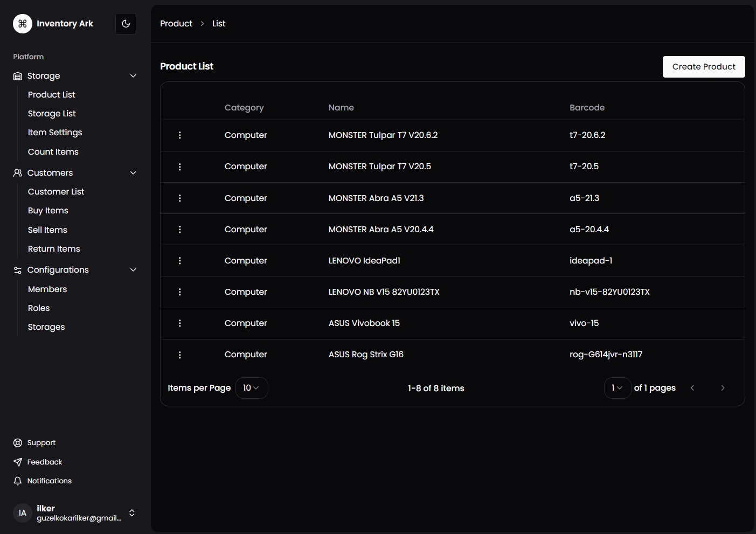Open actions menu for MONSTER Abra A5 V20.4.4
Image resolution: width=756 pixels, height=534 pixels.
(180, 230)
